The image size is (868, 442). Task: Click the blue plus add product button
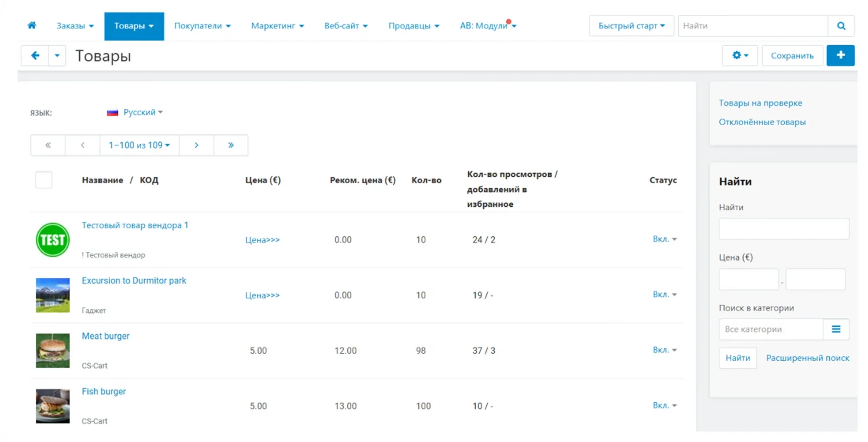[840, 56]
